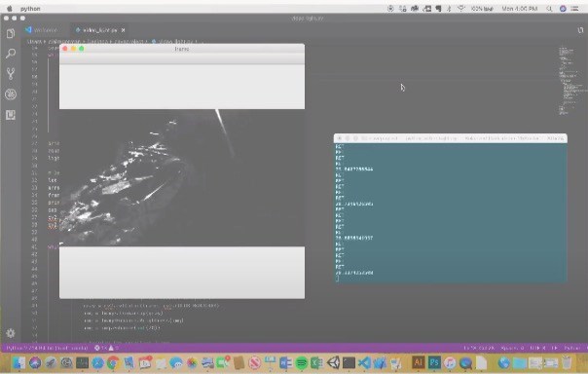Open Launchpad rocket icon in the dock
Screen dimensions: 588x374
(x=51, y=362)
